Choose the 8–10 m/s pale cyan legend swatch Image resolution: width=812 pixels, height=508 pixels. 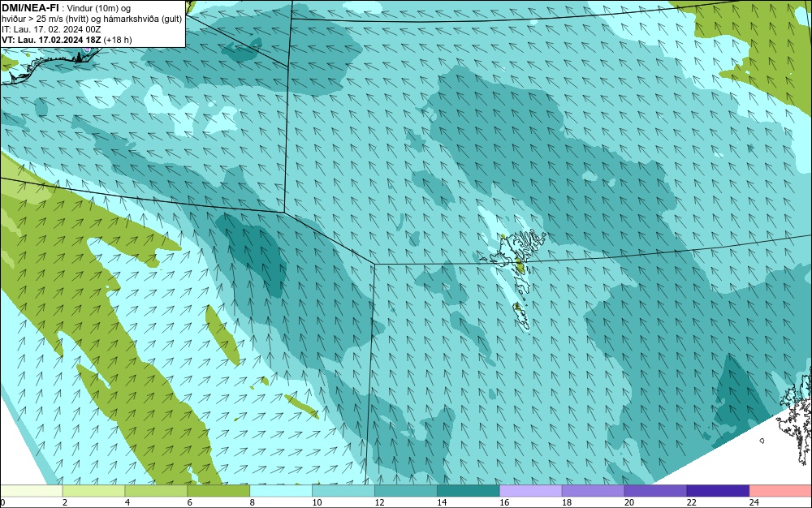point(281,491)
